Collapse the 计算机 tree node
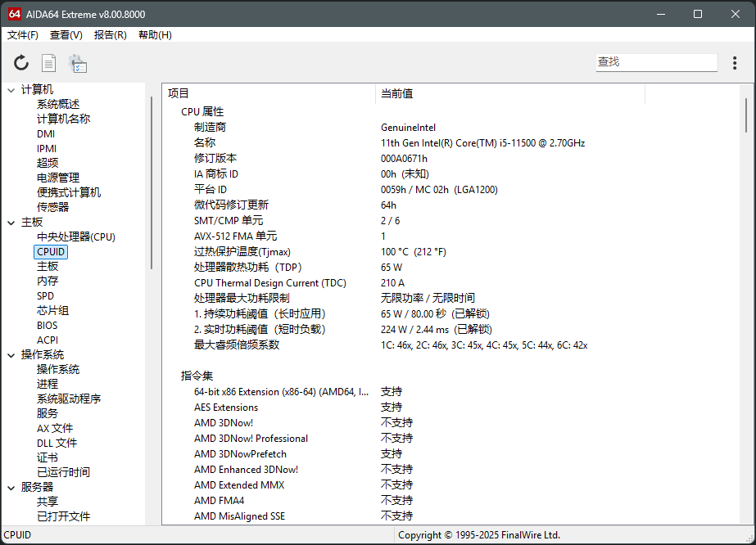 [x=11, y=90]
